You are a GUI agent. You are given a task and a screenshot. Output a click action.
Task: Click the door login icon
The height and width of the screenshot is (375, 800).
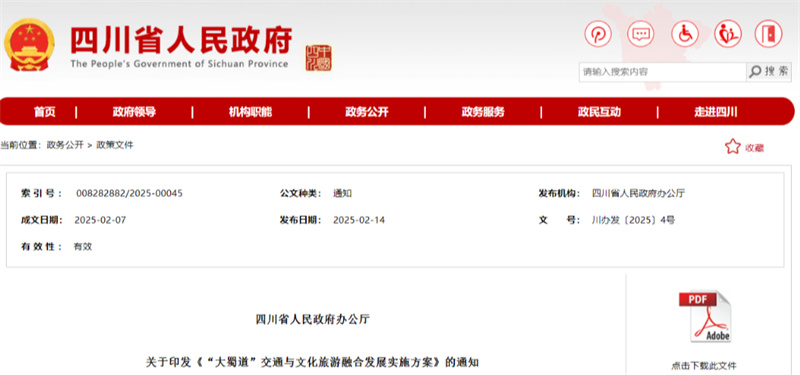[x=768, y=34]
